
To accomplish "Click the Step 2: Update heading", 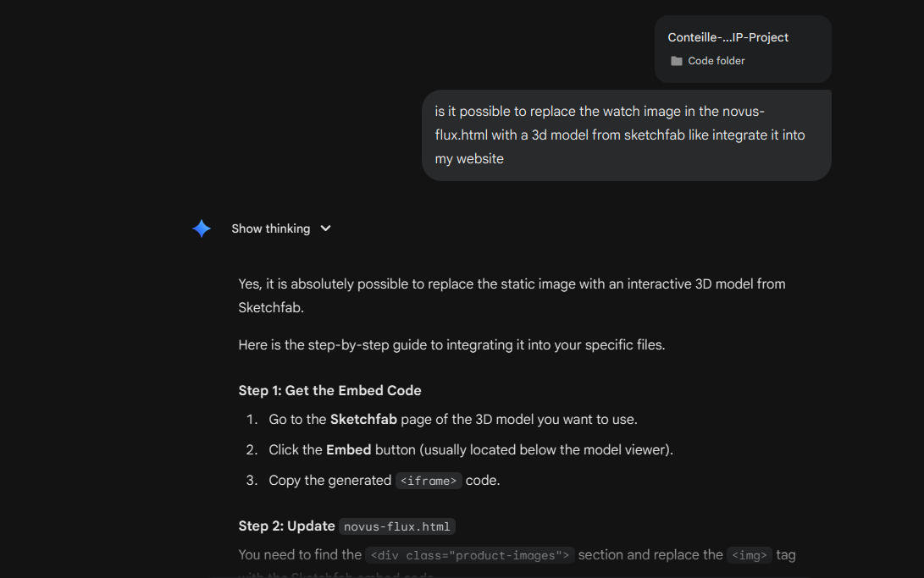I will tap(286, 526).
